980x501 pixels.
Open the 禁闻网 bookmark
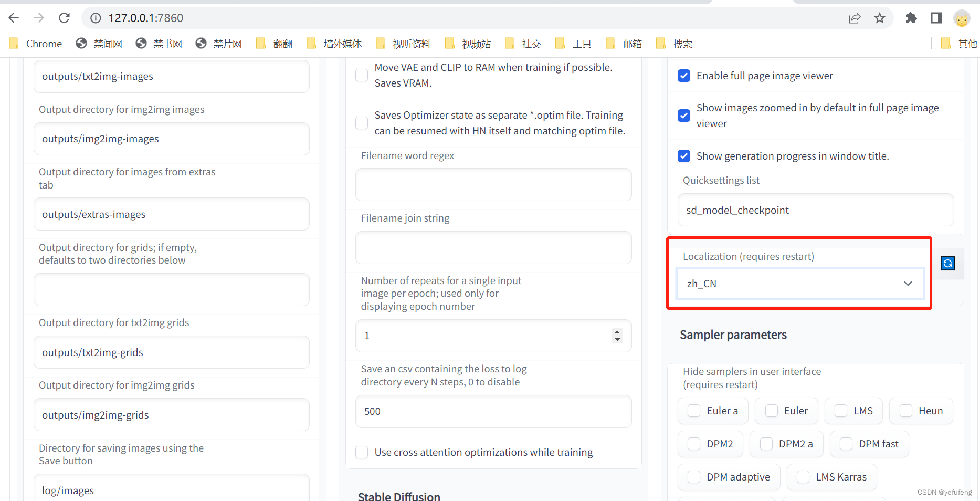tap(99, 44)
